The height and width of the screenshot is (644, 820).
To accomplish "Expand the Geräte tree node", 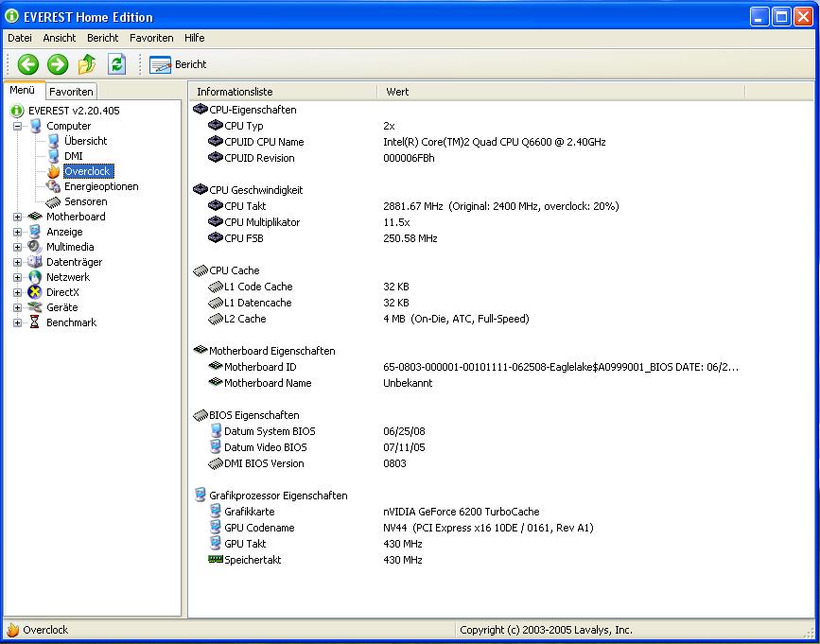I will [17, 308].
